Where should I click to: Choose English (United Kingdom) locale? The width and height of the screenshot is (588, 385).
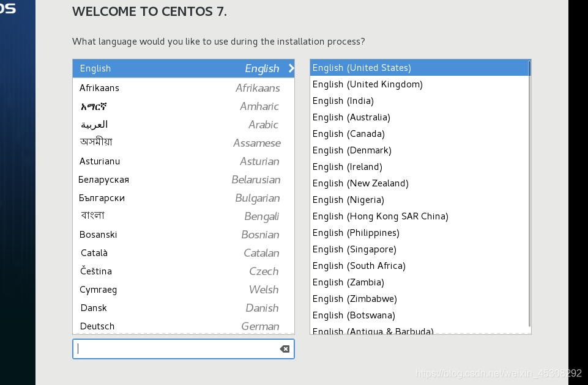coord(419,84)
